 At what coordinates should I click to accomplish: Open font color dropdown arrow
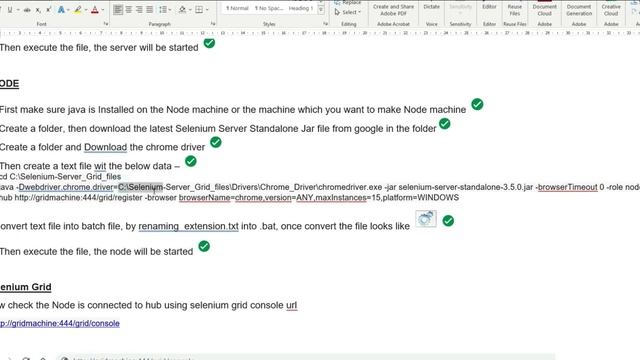pos(103,10)
